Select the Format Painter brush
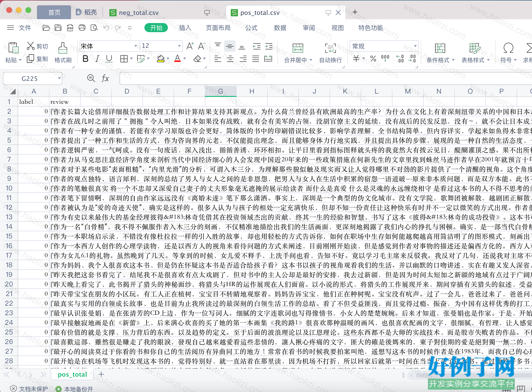Image resolution: width=532 pixels, height=392 pixels. (x=63, y=48)
